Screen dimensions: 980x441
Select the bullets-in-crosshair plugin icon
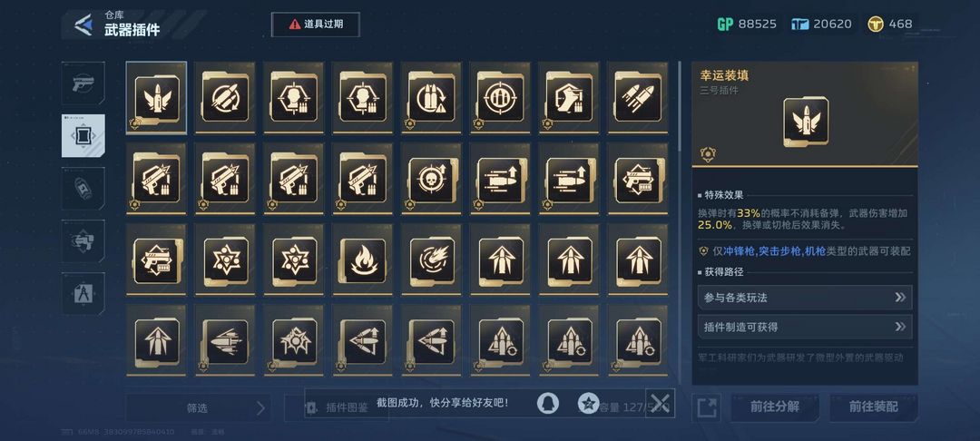pos(500,97)
